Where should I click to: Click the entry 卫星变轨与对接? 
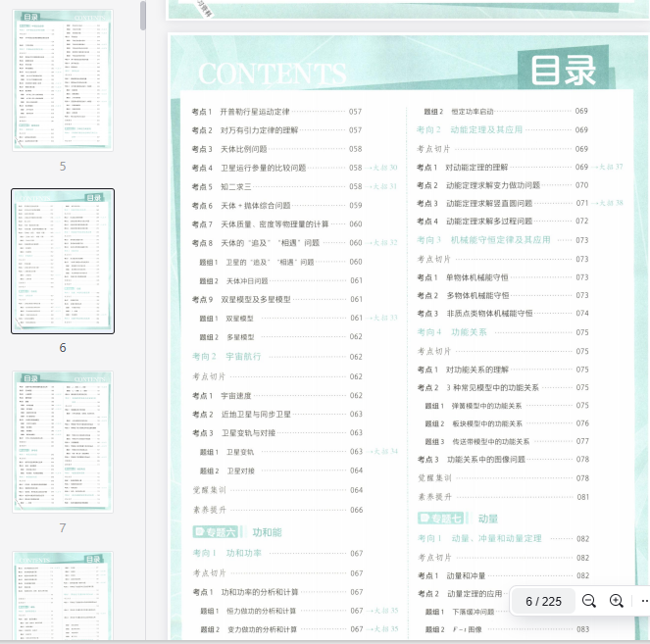tap(248, 433)
